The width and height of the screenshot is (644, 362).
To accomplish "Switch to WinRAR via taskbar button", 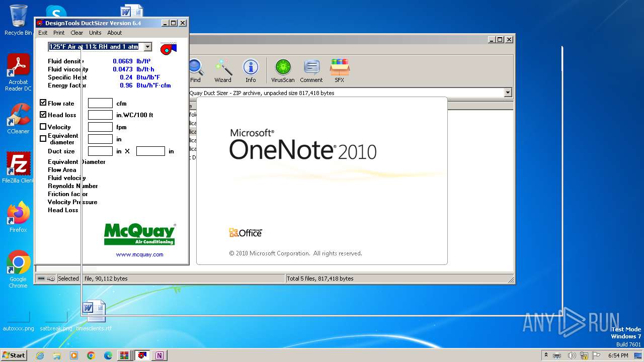I will coord(124,355).
